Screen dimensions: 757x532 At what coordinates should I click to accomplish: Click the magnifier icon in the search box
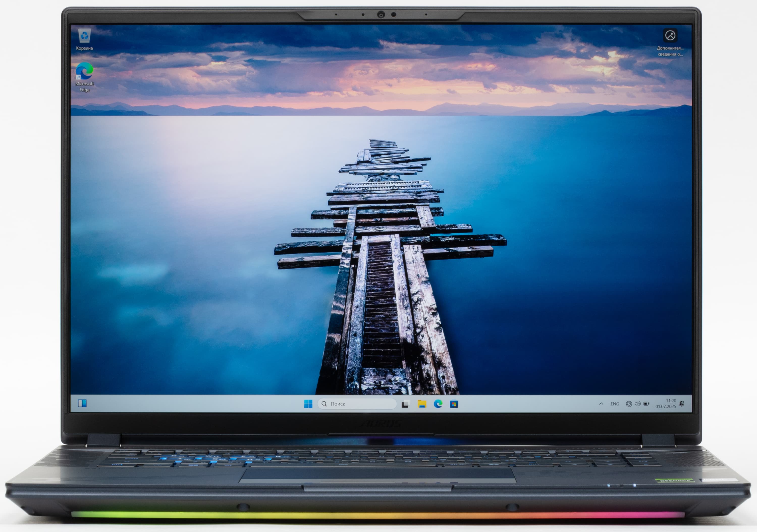point(324,404)
